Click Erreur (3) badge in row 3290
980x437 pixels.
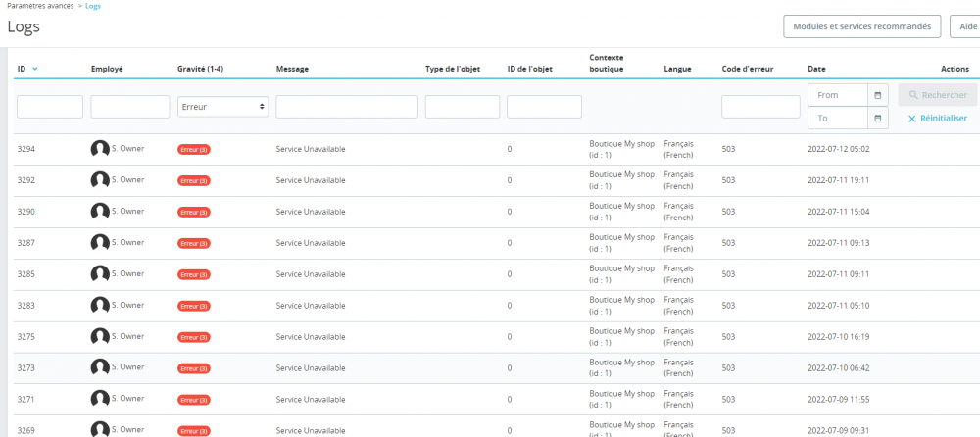194,212
